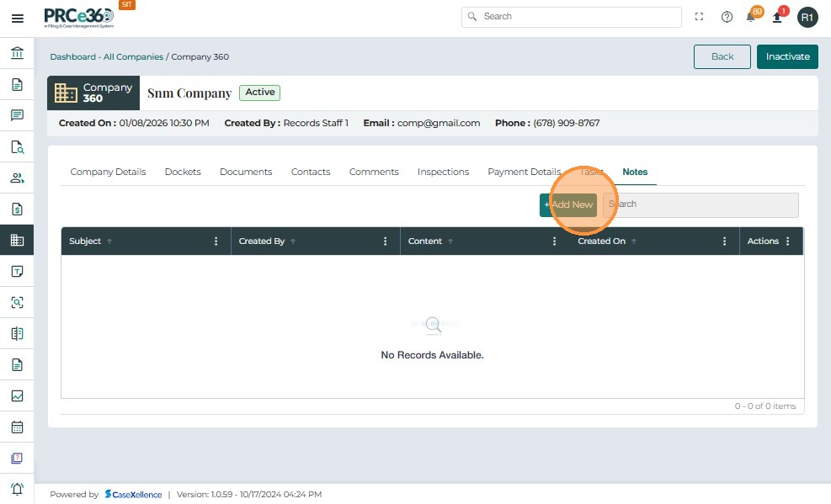Open Created On column options menu

(724, 241)
